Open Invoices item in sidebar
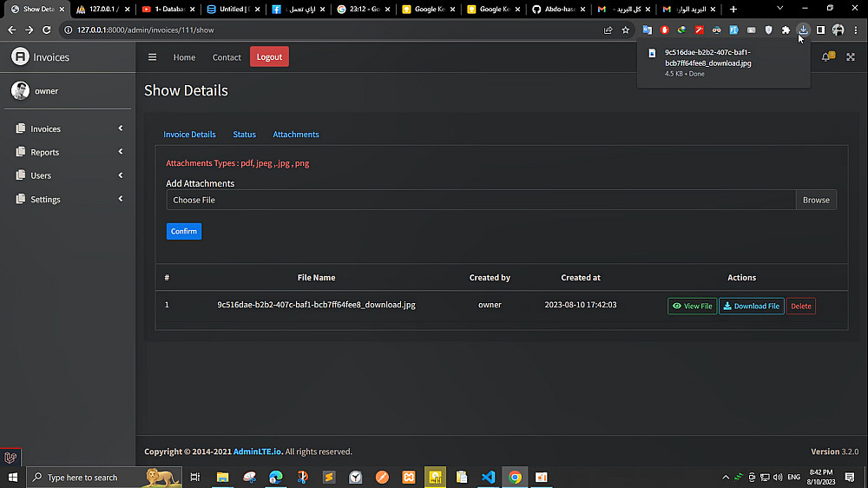Viewport: 868px width, 488px height. pos(68,129)
